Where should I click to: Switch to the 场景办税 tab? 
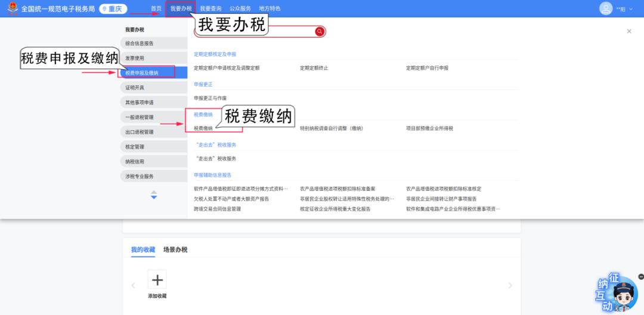pyautogui.click(x=175, y=250)
